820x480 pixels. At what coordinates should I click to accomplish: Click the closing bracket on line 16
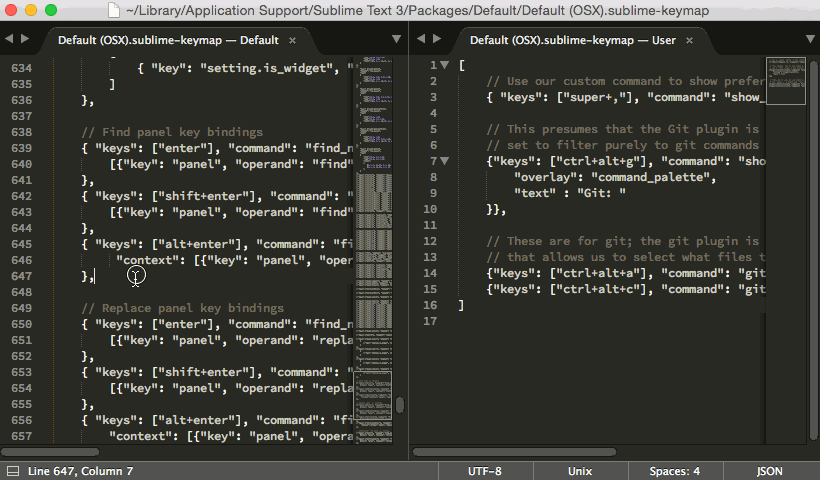[x=461, y=305]
